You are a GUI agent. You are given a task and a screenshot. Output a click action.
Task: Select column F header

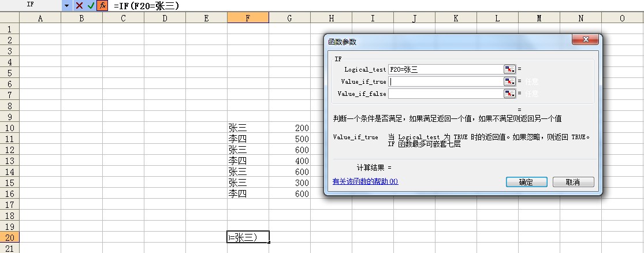(x=248, y=18)
